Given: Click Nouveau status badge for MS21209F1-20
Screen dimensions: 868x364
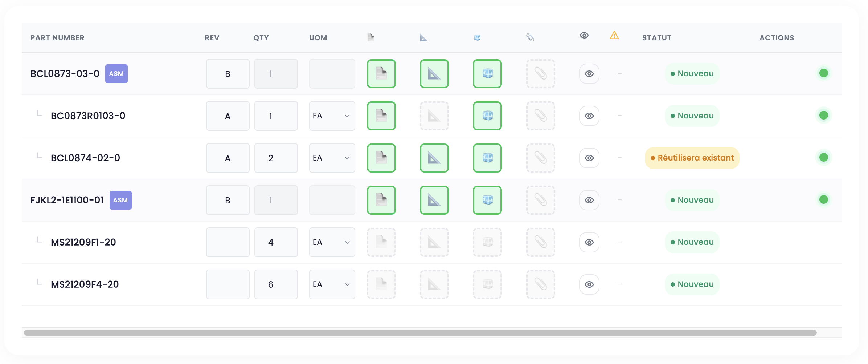Looking at the screenshot, I should (692, 242).
